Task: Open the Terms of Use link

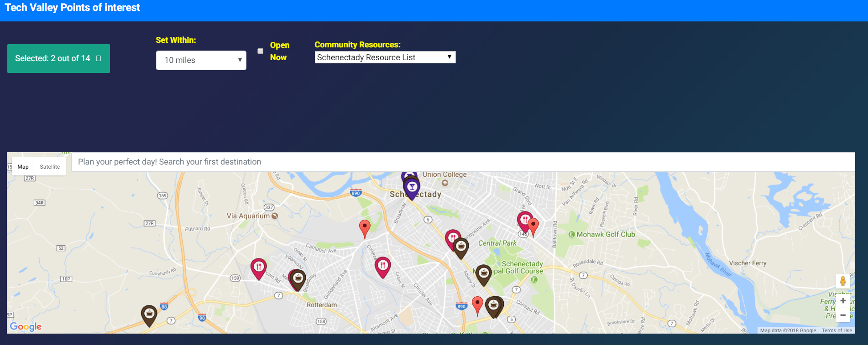Action: 837,330
